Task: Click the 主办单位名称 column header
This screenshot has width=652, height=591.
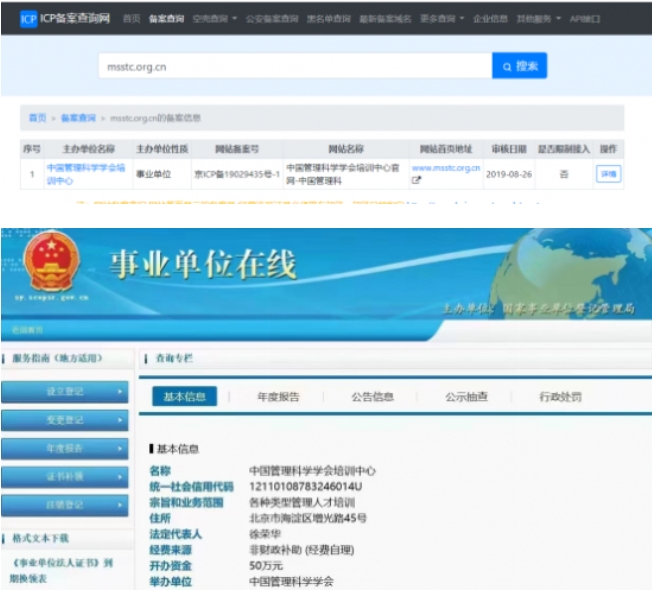Action: (x=88, y=149)
